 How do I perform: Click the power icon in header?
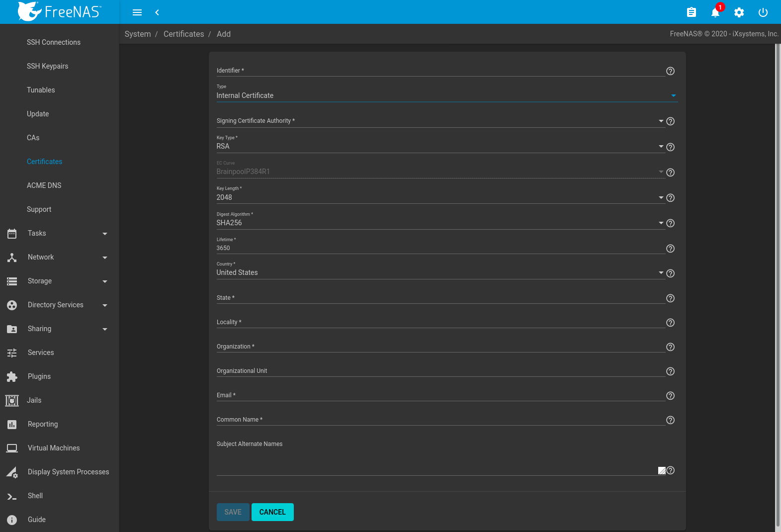click(763, 12)
